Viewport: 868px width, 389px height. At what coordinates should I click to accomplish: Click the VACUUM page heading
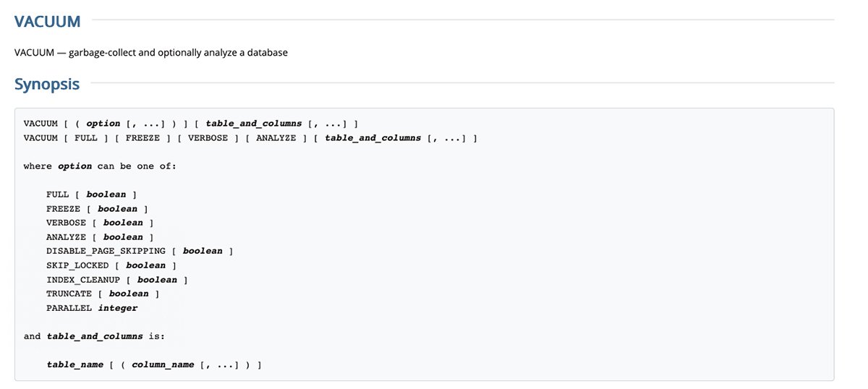47,22
